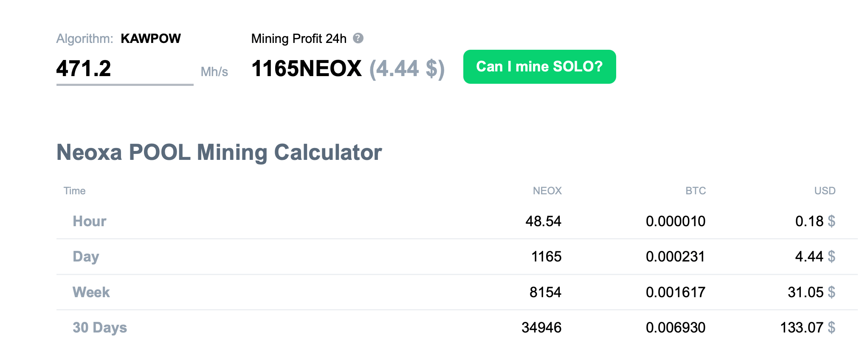This screenshot has height=358, width=868.
Task: Click the Mining Profit 24h help icon
Action: point(358,38)
